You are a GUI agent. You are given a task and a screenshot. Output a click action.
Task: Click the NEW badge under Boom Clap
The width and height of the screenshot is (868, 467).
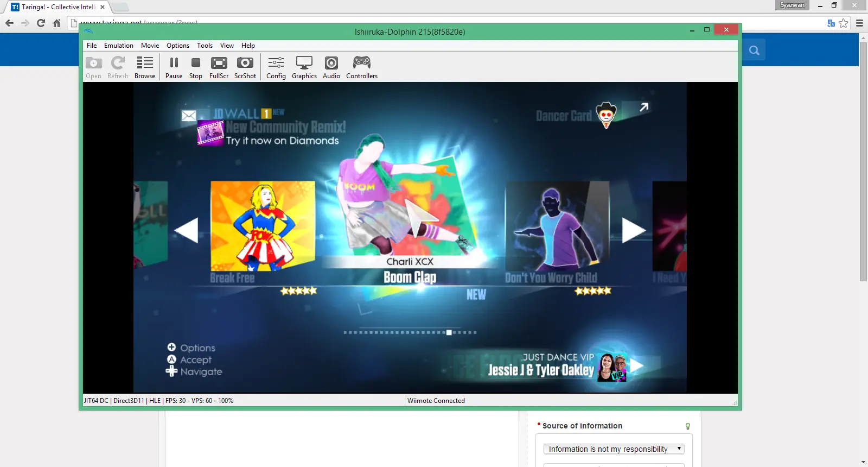coord(476,294)
